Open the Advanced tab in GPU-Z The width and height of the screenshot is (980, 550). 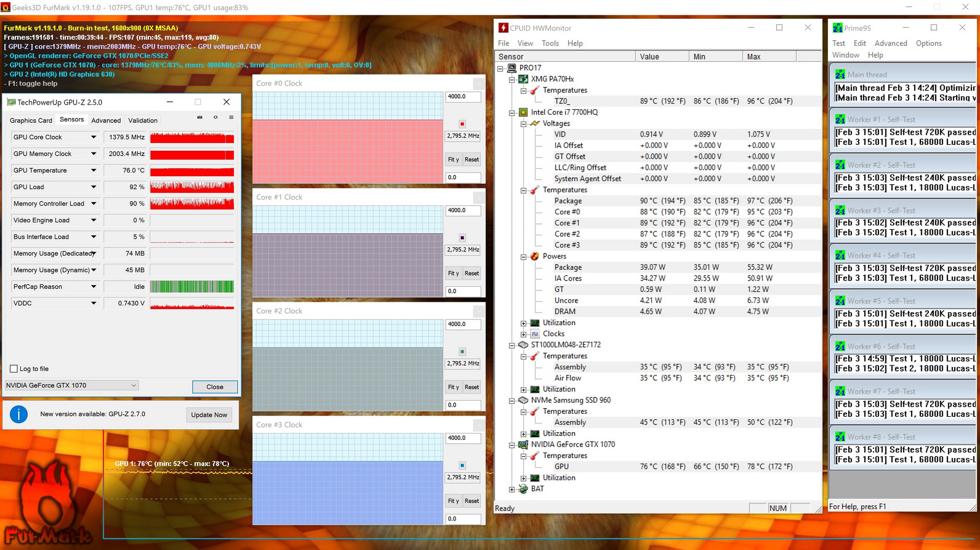(x=106, y=120)
